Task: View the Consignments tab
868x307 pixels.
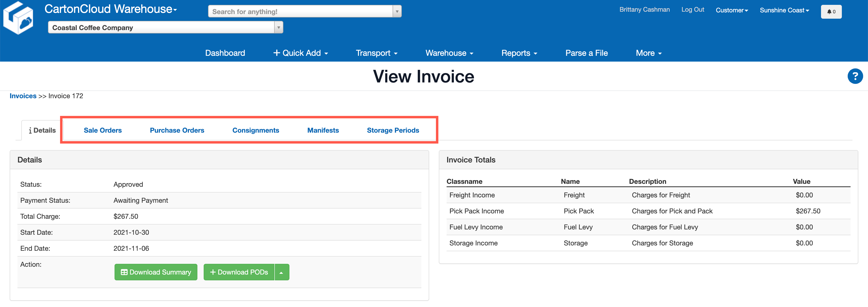Action: pyautogui.click(x=256, y=130)
